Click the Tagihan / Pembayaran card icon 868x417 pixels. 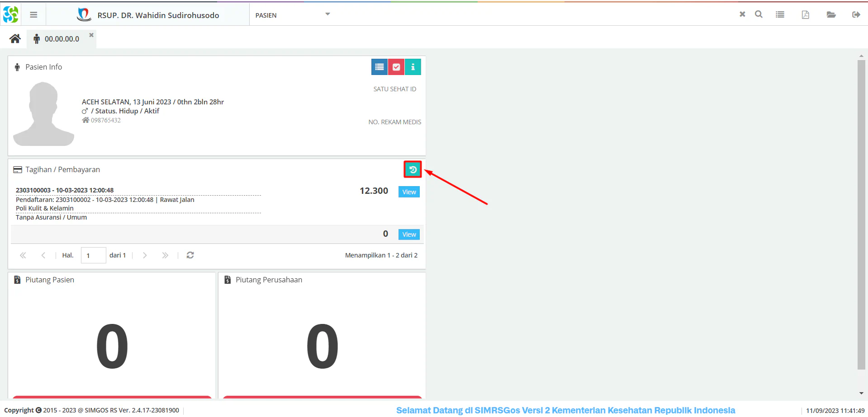(x=18, y=170)
